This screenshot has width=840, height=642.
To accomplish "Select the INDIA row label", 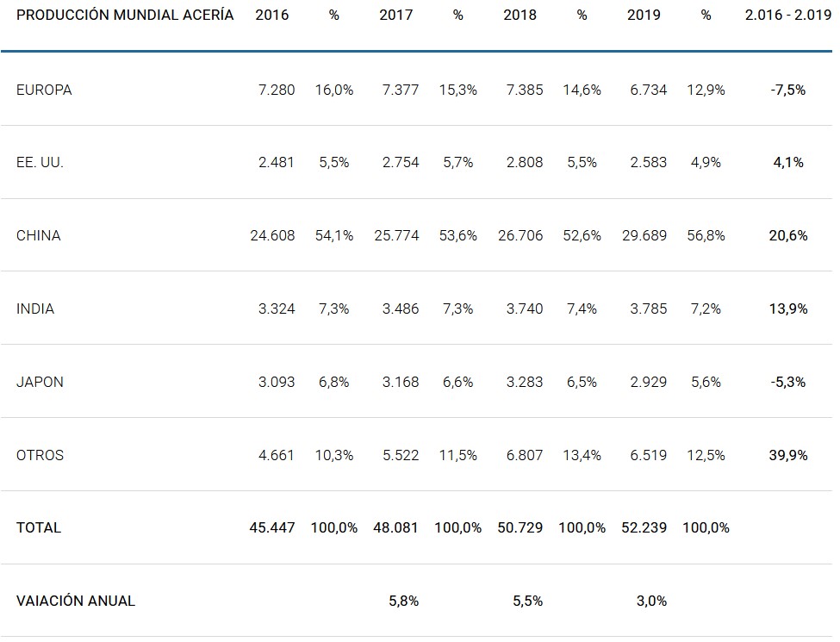I will coord(35,309).
